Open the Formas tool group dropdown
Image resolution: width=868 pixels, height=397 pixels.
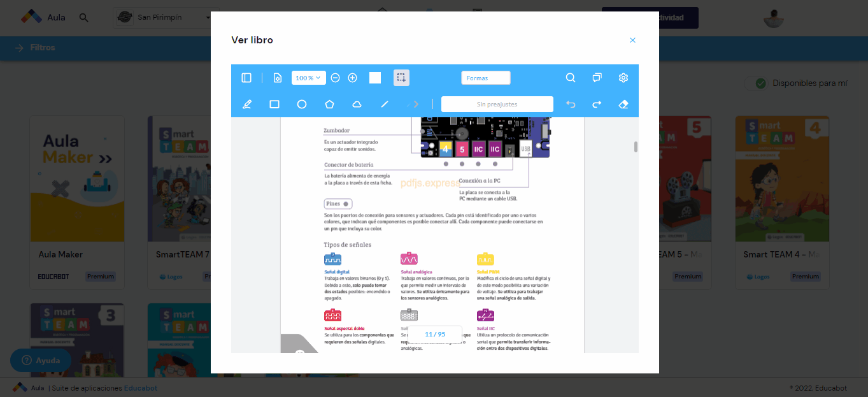(486, 78)
